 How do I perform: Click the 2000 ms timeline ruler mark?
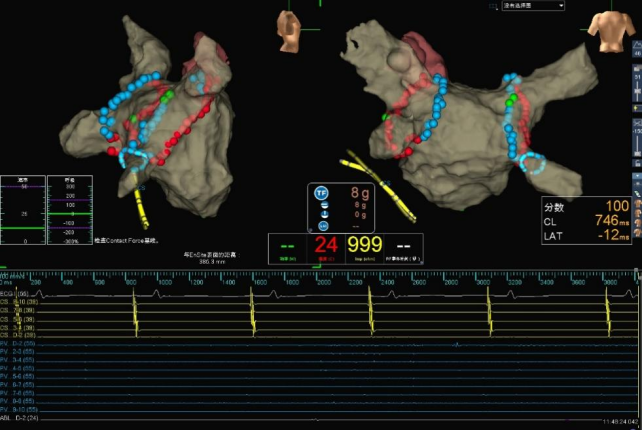coord(323,283)
